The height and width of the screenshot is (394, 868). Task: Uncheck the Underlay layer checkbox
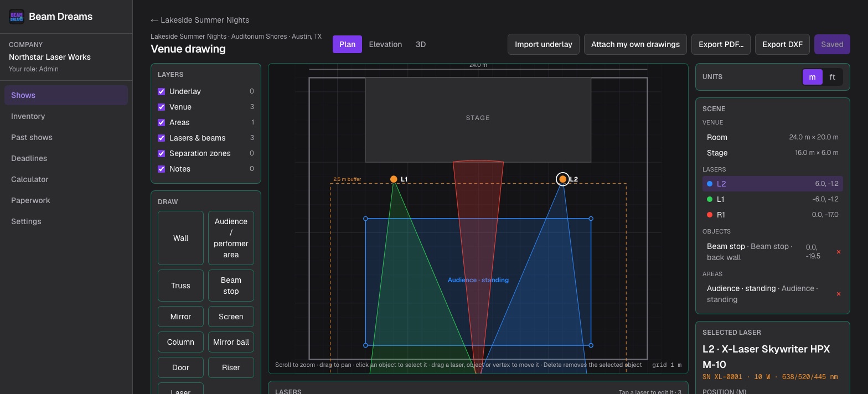162,91
